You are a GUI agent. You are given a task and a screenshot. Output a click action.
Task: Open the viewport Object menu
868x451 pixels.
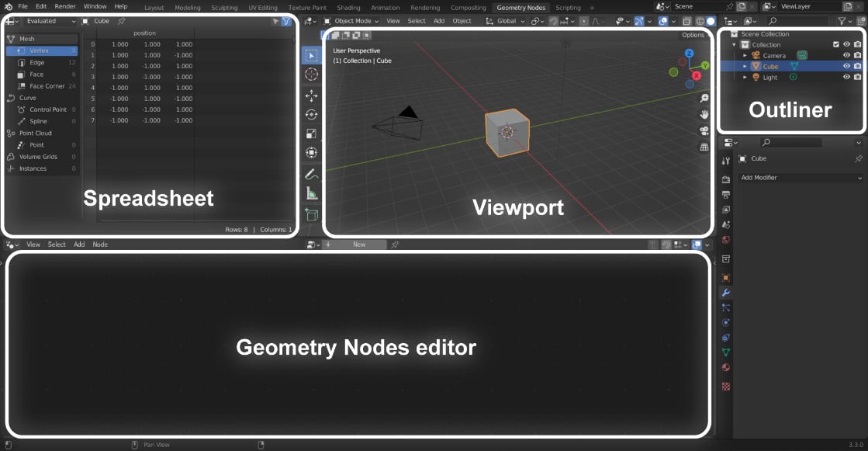tap(462, 21)
